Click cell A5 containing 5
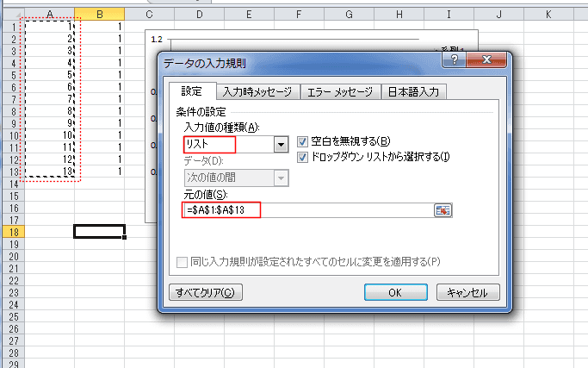 tap(50, 75)
